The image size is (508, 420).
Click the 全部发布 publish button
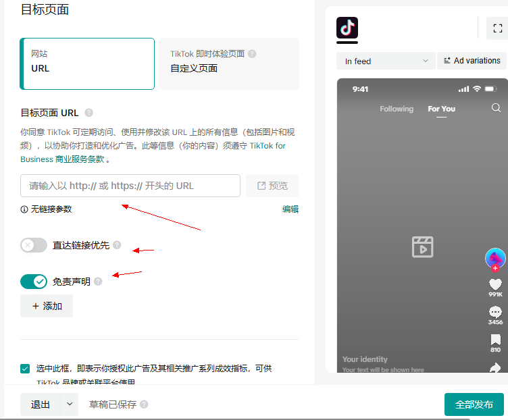(474, 404)
